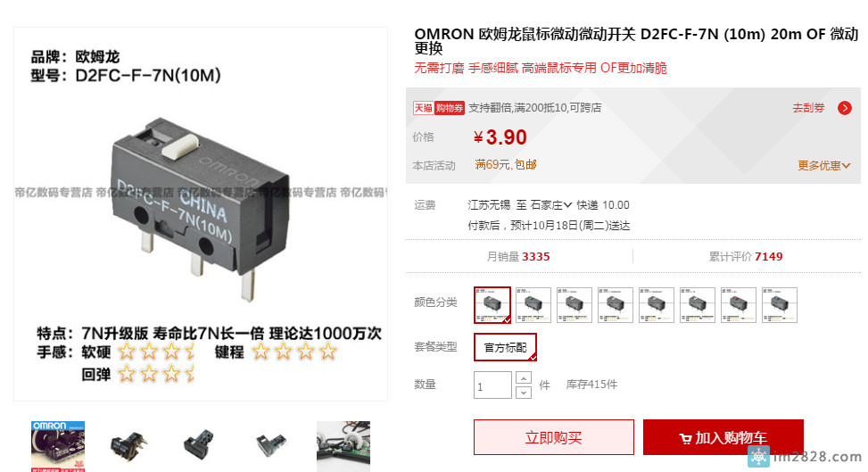
Task: Select the 官方标配 package option
Action: (505, 347)
